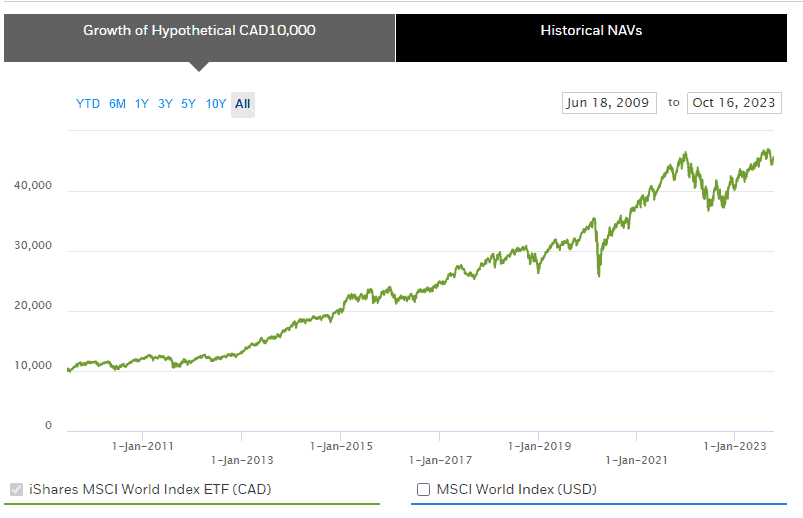Screen dimensions: 803x518
Task: Set chart range to 6M
Action: (117, 104)
